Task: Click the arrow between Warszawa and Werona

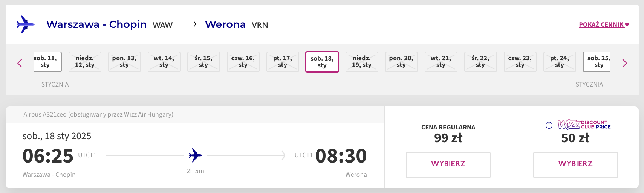Action: (x=188, y=24)
